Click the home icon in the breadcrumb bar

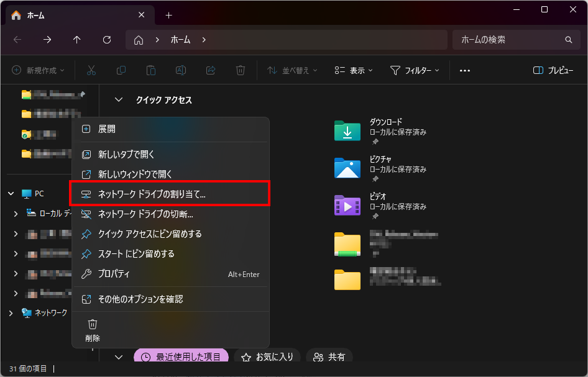pos(138,39)
